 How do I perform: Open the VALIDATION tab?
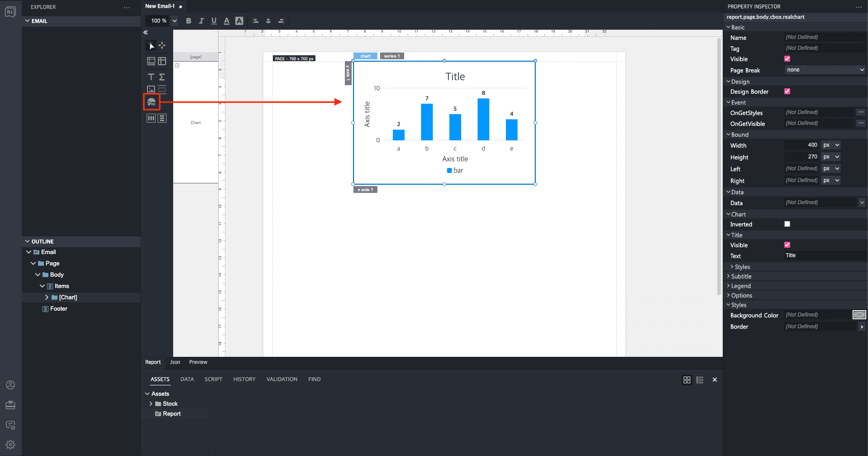[282, 379]
